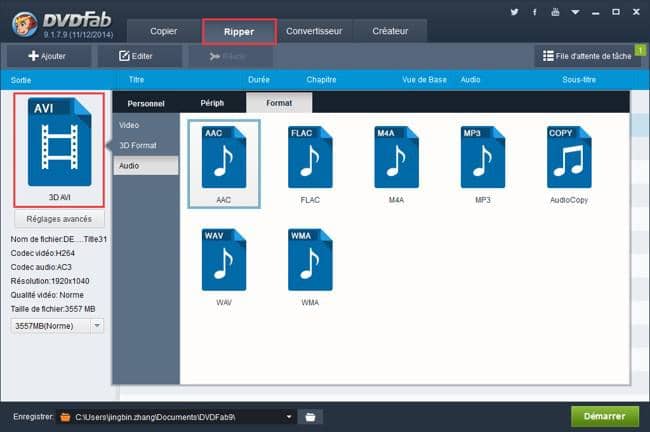Click the Taille de fichier:3557 MB line

(53, 309)
